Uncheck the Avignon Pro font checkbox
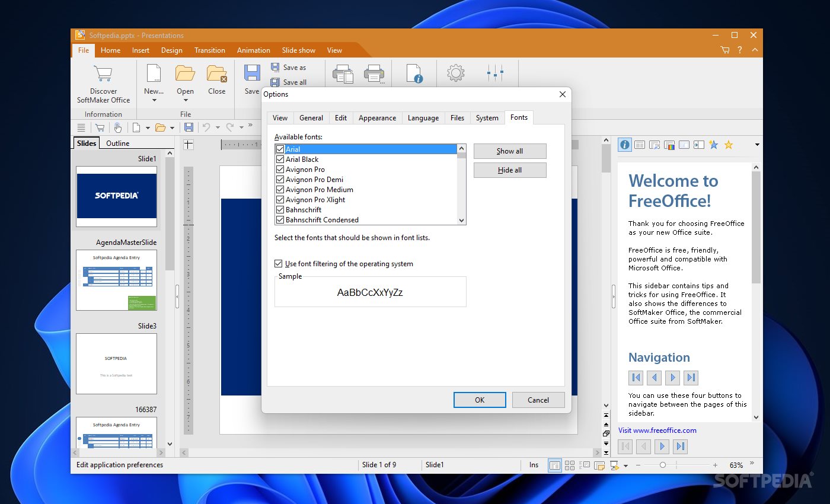 coord(280,170)
